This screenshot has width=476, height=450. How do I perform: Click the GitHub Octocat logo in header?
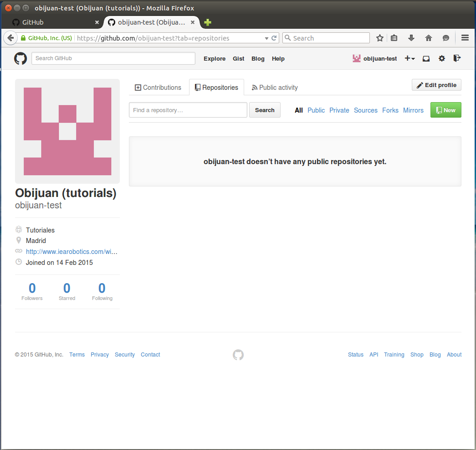click(20, 58)
